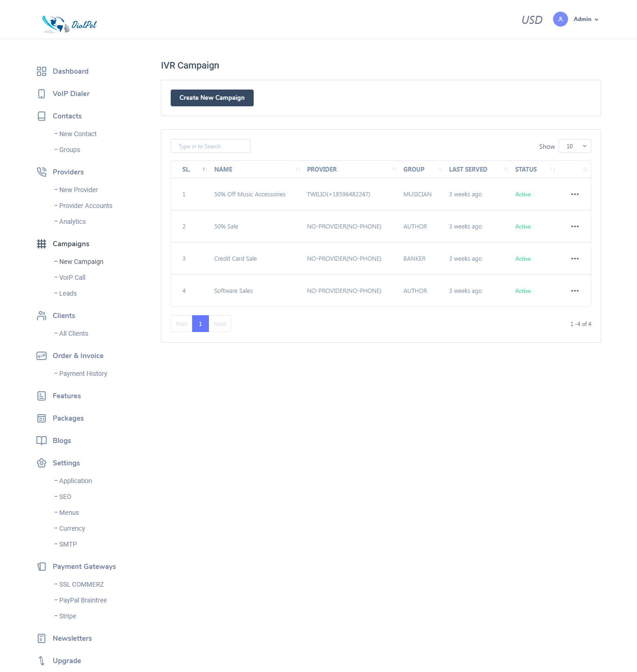This screenshot has height=672, width=637.
Task: Click the Blogs open-book icon
Action: [42, 441]
